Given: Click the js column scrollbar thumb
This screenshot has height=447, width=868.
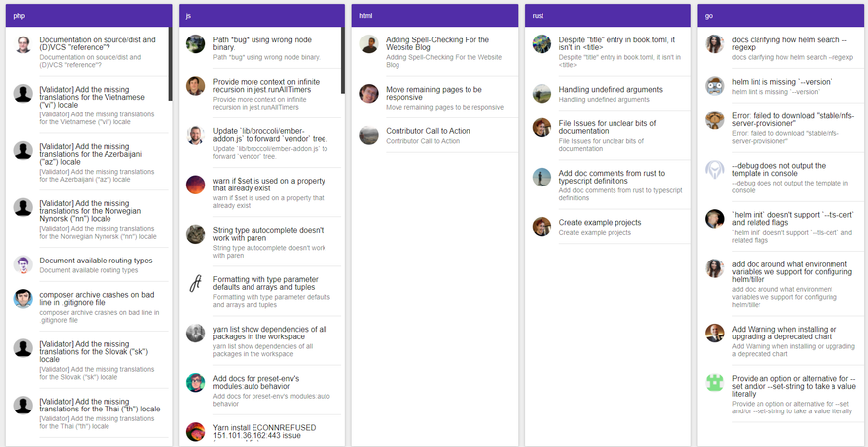Looking at the screenshot, I should [x=342, y=60].
